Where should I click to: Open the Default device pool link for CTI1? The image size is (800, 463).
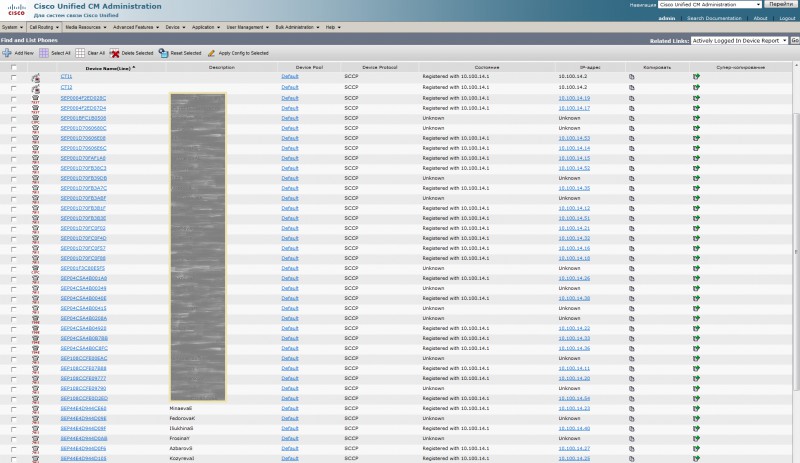click(290, 77)
